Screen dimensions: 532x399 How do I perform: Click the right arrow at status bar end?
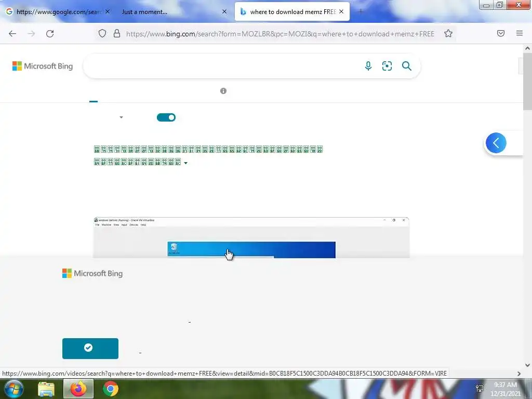[x=519, y=374]
